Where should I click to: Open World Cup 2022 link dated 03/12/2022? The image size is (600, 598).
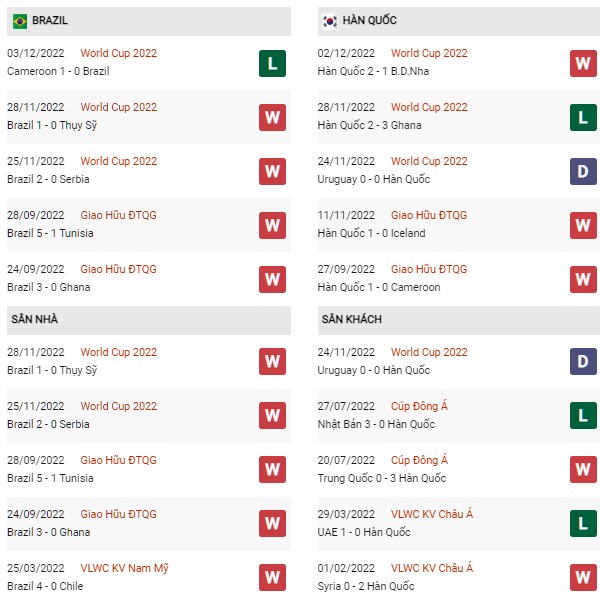point(119,53)
